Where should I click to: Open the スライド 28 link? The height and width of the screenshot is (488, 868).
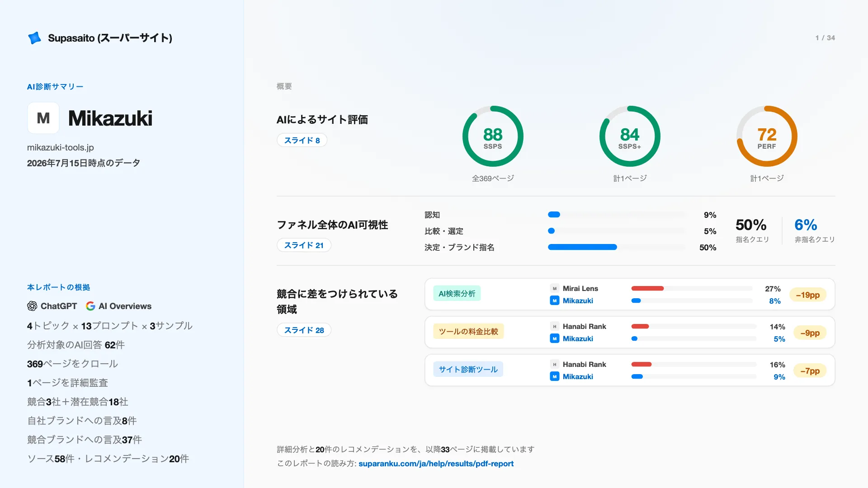[x=304, y=330]
